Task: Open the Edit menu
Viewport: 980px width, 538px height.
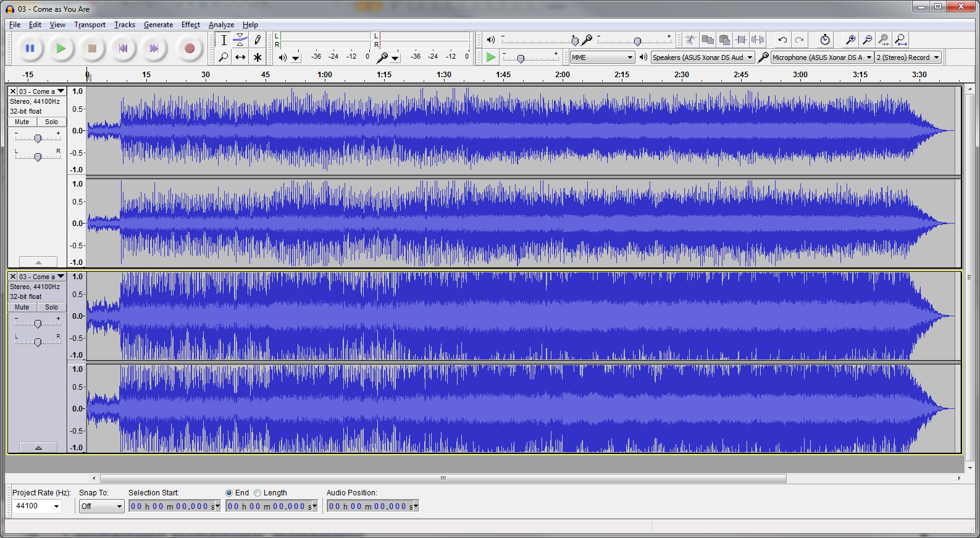Action: [35, 25]
